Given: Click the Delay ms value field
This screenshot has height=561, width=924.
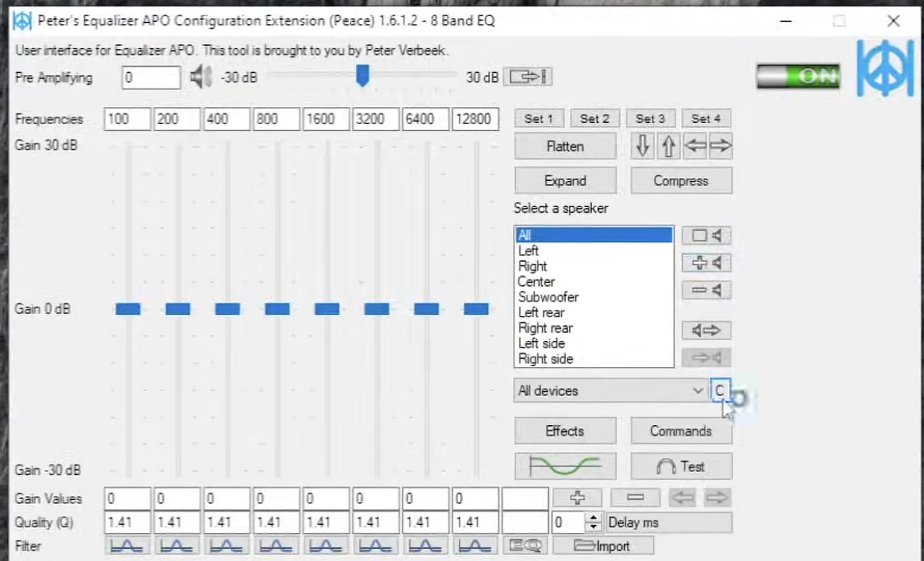Looking at the screenshot, I should tap(568, 522).
